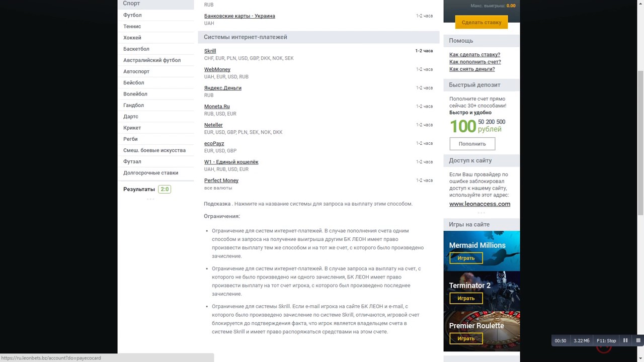Select the 50 rubles quick deposit amount
Screen dimensions: 644x362
tap(481, 122)
